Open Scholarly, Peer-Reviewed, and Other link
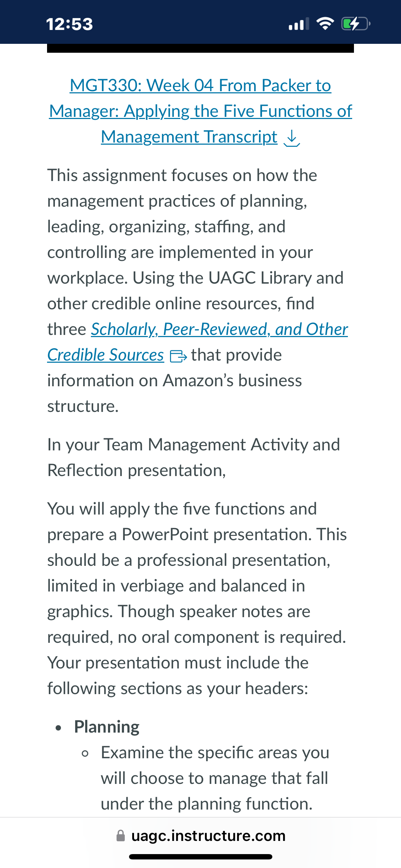This screenshot has height=868, width=401. [x=220, y=329]
